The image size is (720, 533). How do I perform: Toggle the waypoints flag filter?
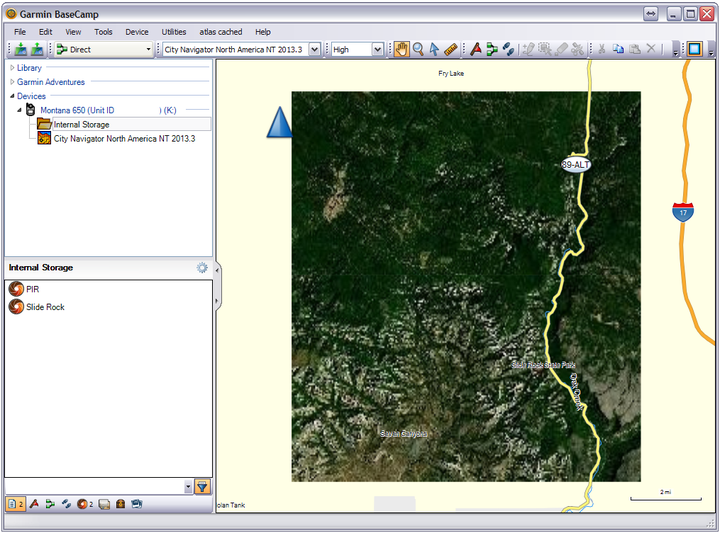pos(34,504)
